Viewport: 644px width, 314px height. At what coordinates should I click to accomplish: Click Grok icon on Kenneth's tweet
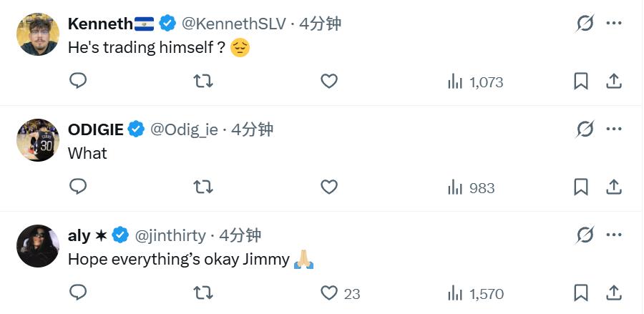tap(585, 23)
